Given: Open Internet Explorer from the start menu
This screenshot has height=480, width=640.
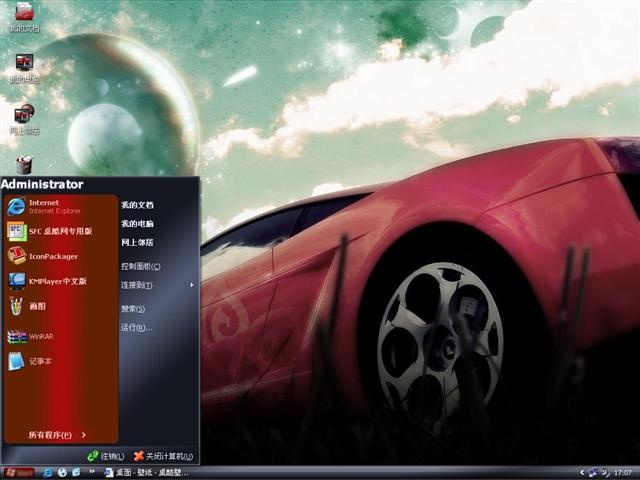Looking at the screenshot, I should [60, 207].
